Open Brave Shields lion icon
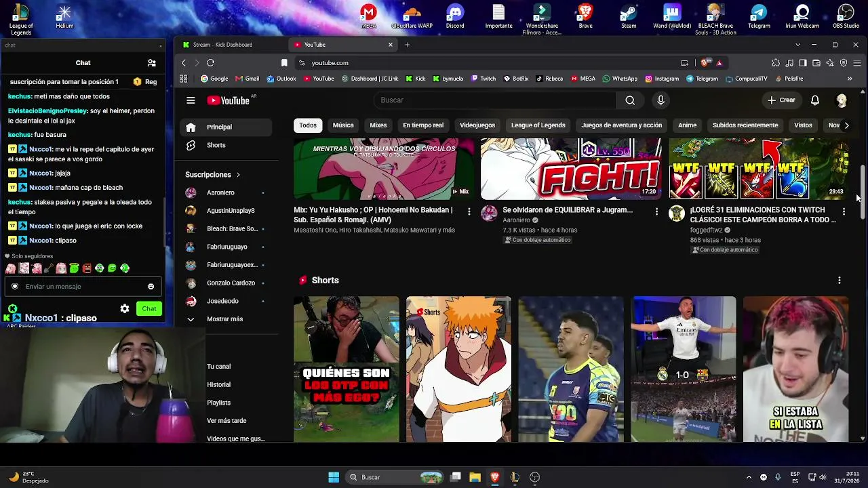The image size is (868, 488). (707, 63)
